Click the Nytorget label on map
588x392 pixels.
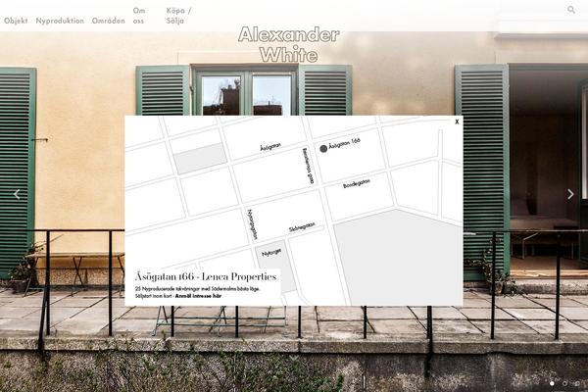[x=271, y=253]
